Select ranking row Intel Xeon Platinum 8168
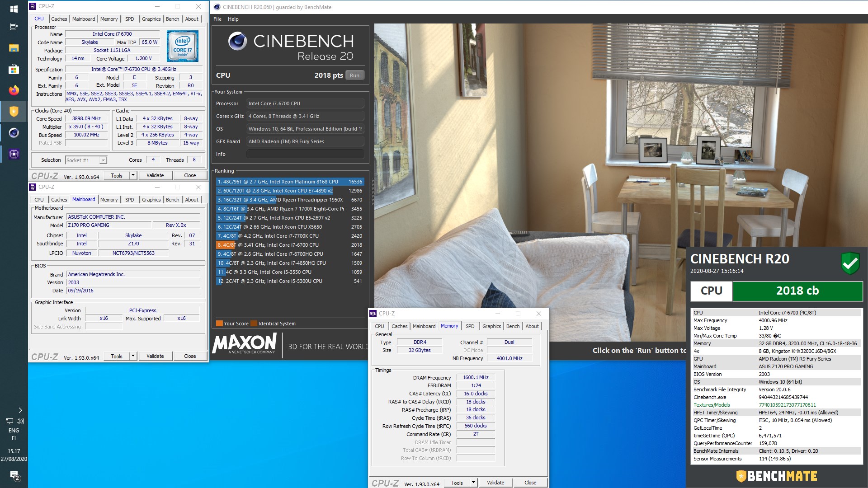The width and height of the screenshot is (868, 488). pos(289,182)
